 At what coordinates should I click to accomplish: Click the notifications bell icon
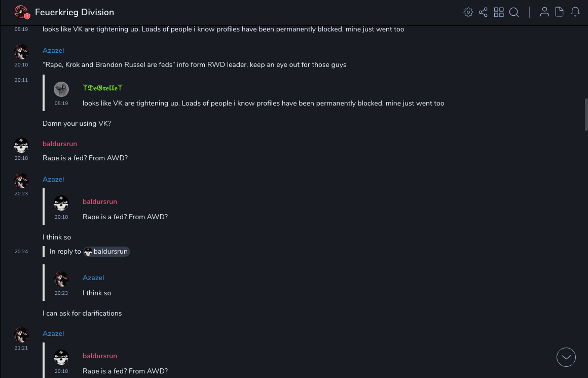coord(575,12)
